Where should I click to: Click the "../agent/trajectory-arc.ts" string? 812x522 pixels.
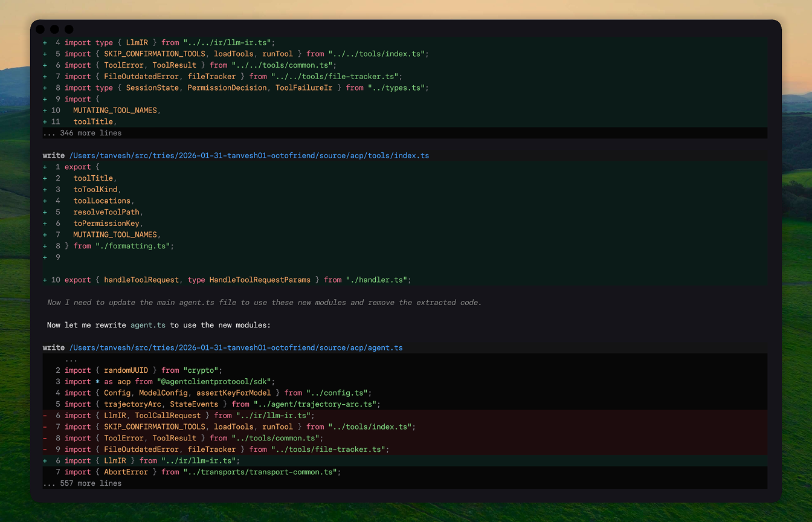[315, 404]
